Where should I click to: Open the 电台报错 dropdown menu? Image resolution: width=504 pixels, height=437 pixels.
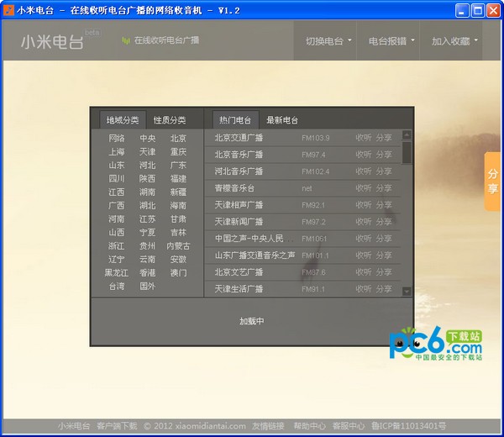click(x=388, y=41)
